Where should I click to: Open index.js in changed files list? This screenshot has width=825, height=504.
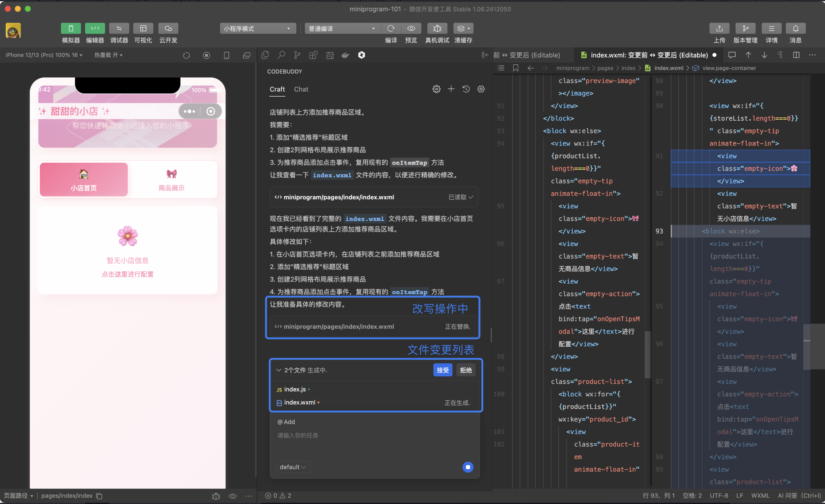pos(295,389)
